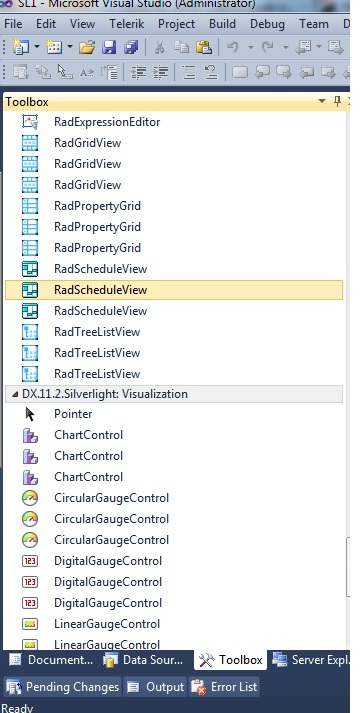Click the Uncomment Selected Lines icon

click(x=211, y=72)
